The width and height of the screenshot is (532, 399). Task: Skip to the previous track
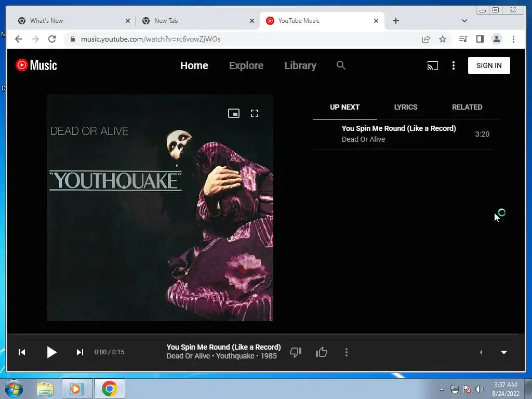22,352
